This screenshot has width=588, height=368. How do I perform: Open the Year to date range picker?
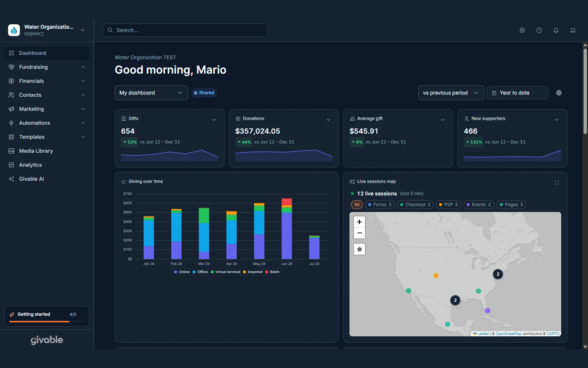point(517,93)
